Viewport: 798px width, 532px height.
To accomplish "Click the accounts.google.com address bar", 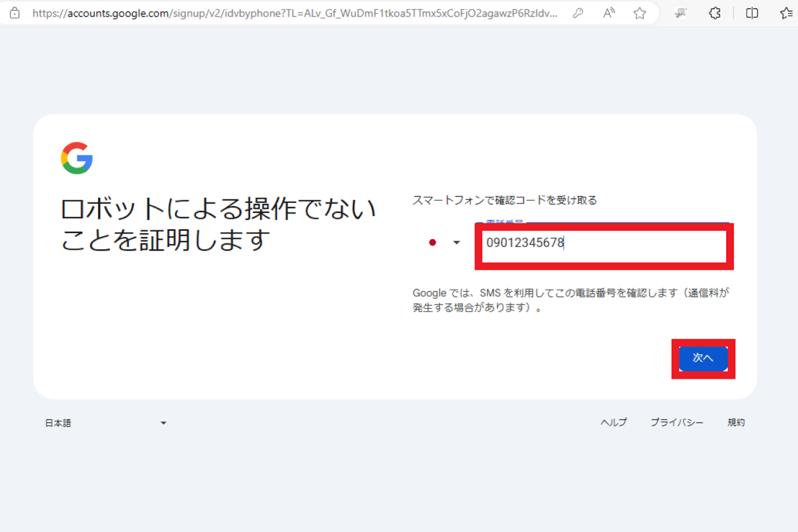I will (294, 13).
